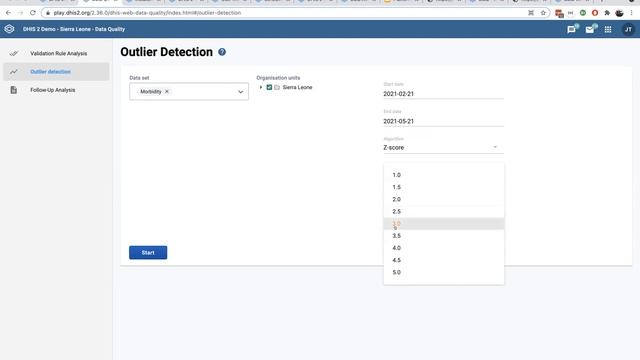
Task: Open the browser extensions puzzle icon
Action: pos(607,13)
